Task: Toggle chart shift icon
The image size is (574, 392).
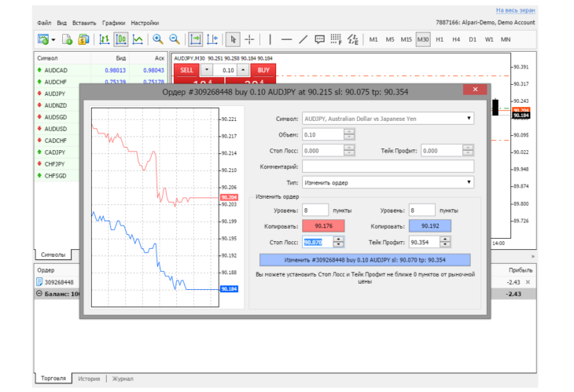Action: [x=212, y=39]
